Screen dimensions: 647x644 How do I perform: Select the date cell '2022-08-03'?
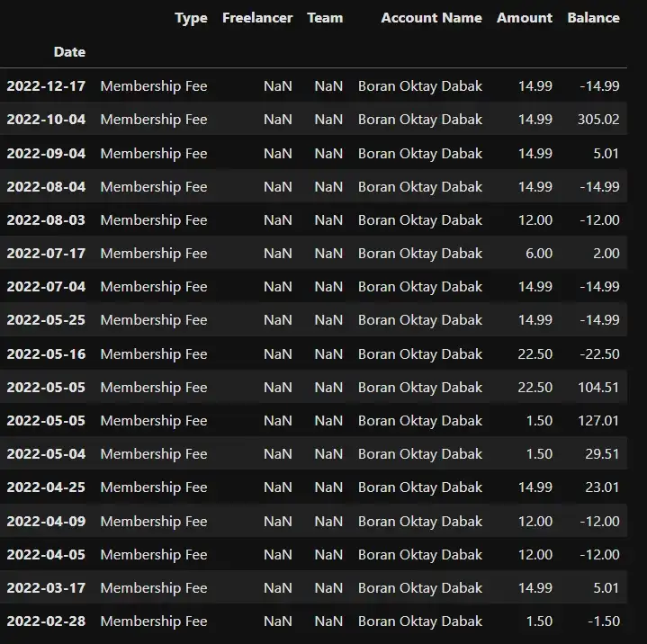coord(46,219)
